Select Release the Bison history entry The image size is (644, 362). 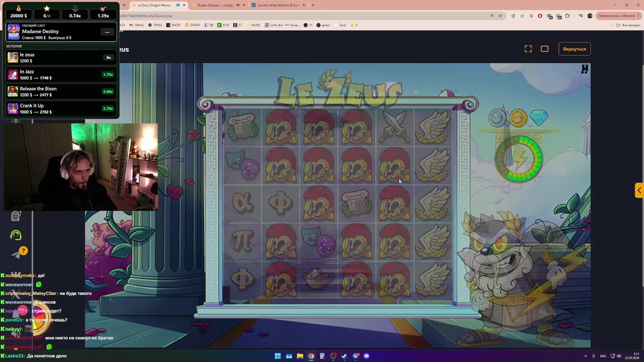[x=60, y=92]
